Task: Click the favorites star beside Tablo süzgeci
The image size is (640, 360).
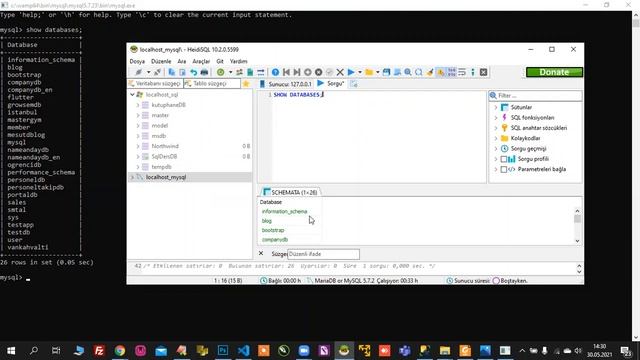Action: (246, 84)
